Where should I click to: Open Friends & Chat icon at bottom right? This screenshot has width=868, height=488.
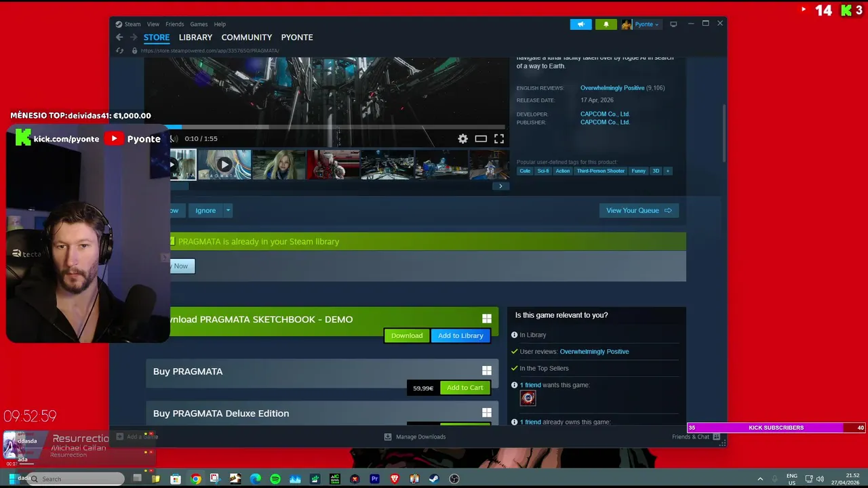click(x=716, y=437)
